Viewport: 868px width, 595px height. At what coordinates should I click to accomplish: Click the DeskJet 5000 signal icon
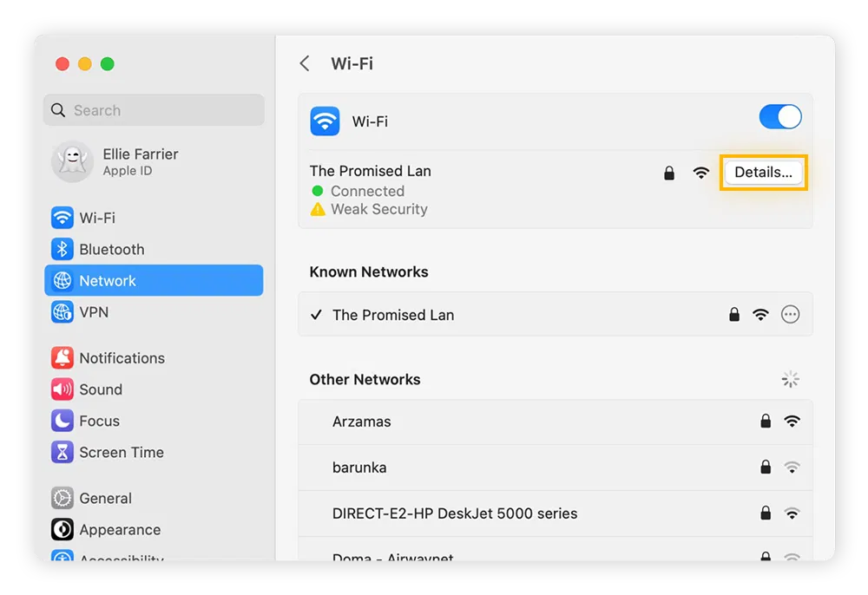[792, 513]
